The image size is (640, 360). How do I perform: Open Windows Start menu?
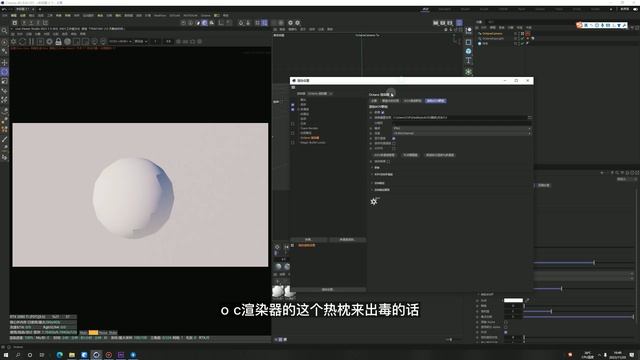[x=6, y=355]
